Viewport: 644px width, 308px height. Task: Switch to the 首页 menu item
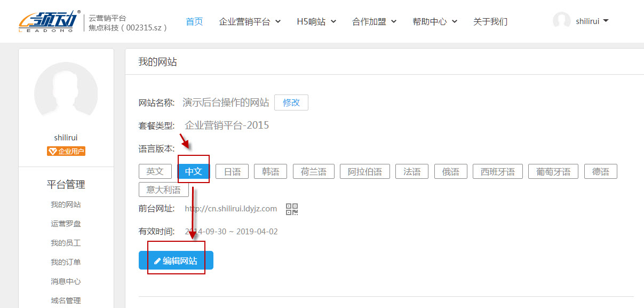(194, 21)
